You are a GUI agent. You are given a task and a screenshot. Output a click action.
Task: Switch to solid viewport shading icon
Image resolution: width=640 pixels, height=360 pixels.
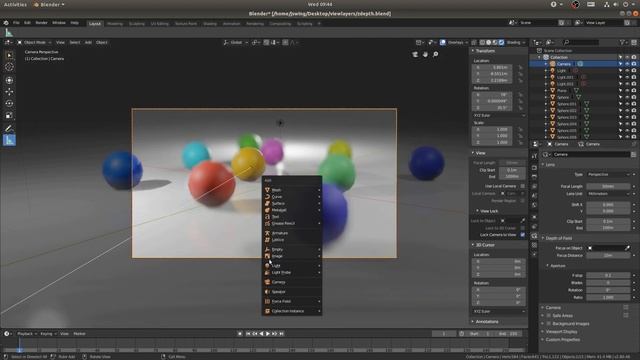click(489, 42)
